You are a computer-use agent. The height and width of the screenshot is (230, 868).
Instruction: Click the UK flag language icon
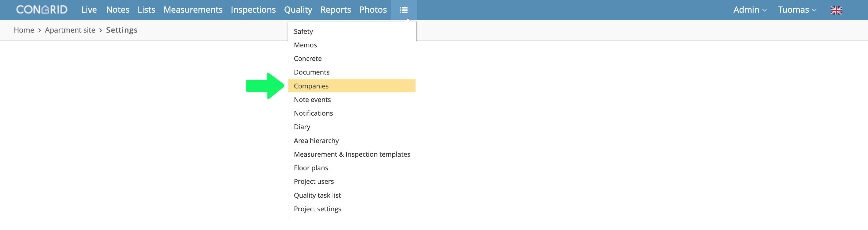[836, 10]
